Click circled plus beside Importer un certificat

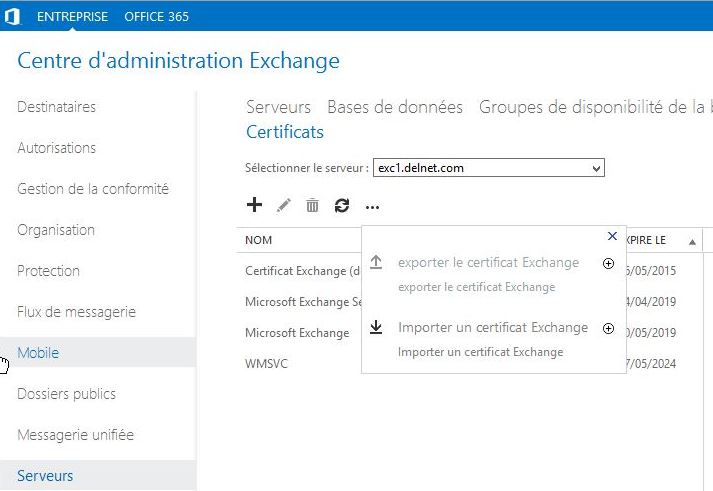pos(608,329)
